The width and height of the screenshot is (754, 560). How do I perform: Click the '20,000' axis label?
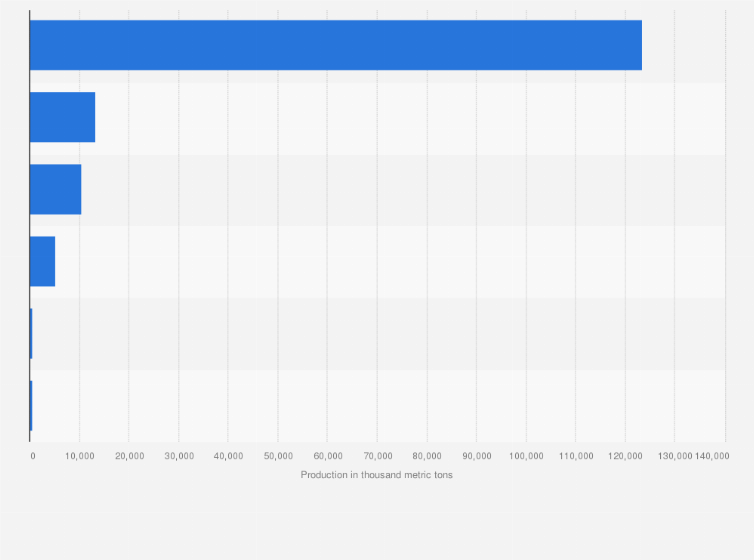pos(129,456)
